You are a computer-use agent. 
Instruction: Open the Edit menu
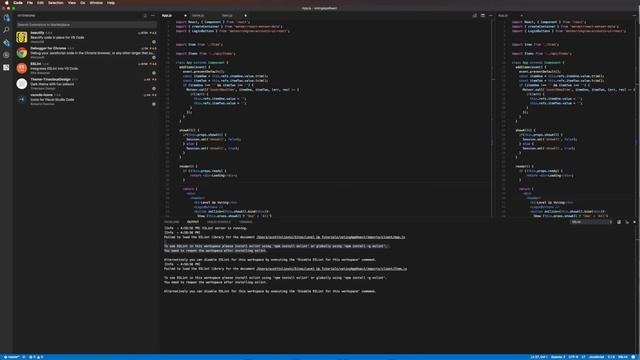coord(40,2)
